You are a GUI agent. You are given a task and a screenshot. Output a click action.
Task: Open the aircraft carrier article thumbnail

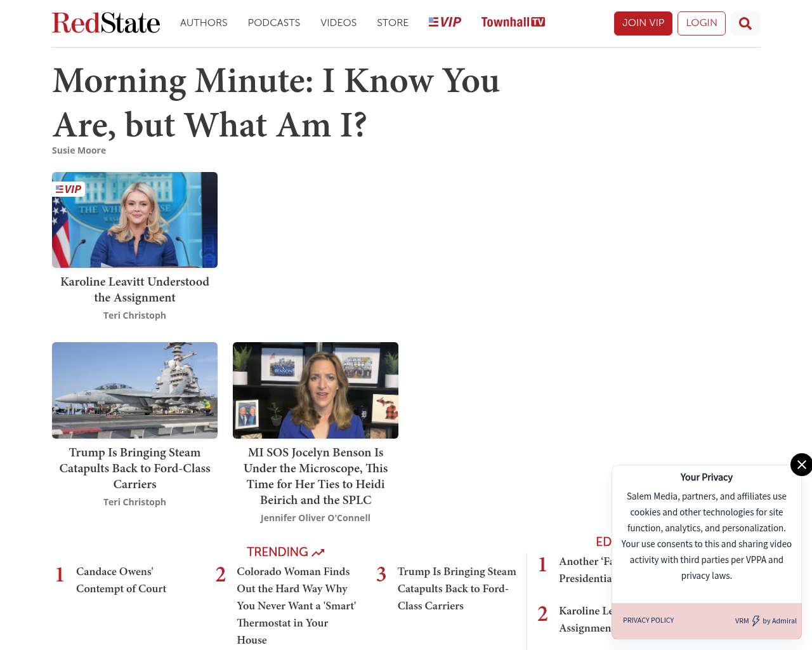134,390
